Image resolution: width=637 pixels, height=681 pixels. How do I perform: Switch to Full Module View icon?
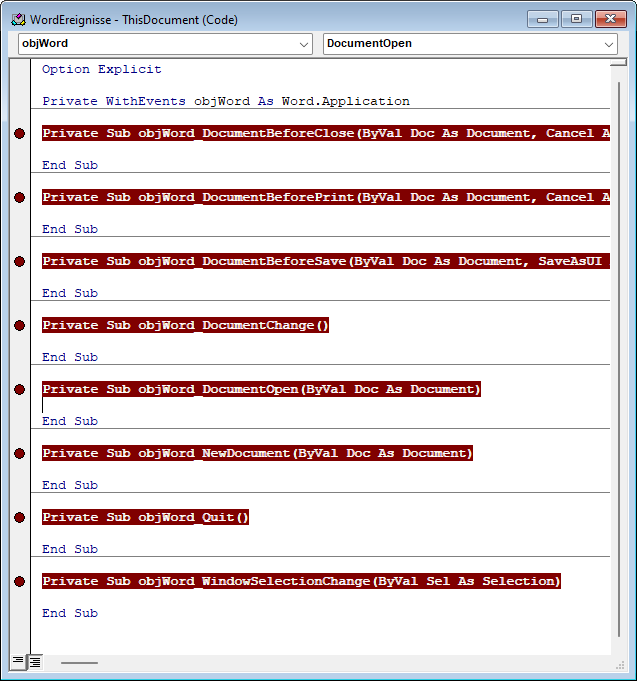[34, 662]
